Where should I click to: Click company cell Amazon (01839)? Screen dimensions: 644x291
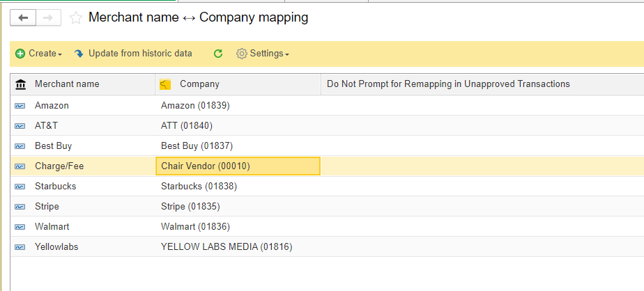click(x=238, y=106)
